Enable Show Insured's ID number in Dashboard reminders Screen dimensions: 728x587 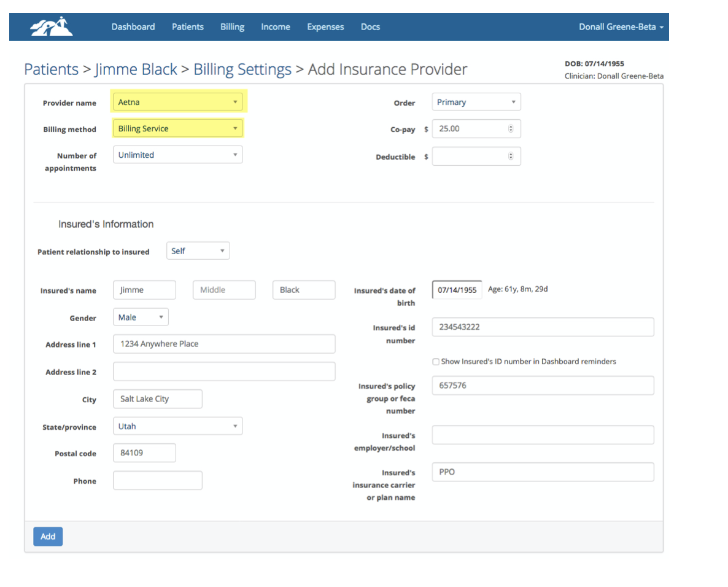point(436,362)
